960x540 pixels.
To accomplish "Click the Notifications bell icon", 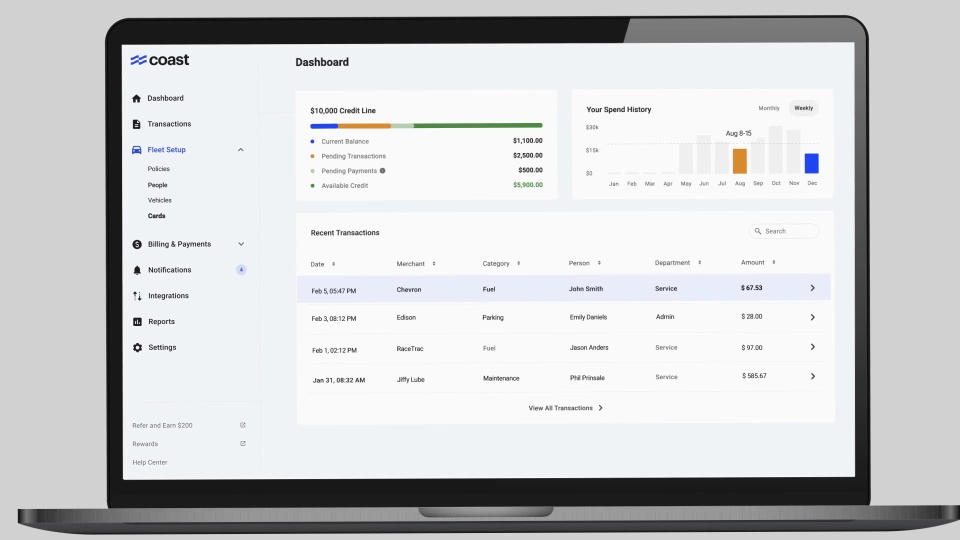I will (x=137, y=270).
